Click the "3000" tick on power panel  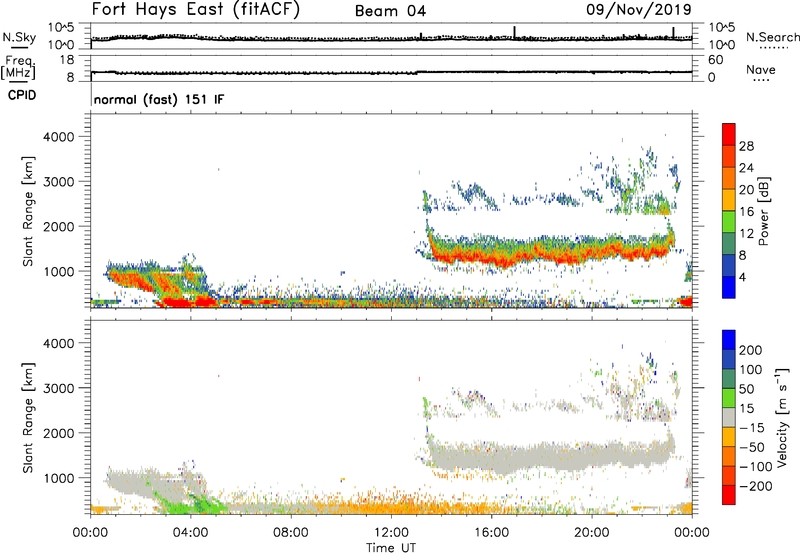pyautogui.click(x=59, y=182)
